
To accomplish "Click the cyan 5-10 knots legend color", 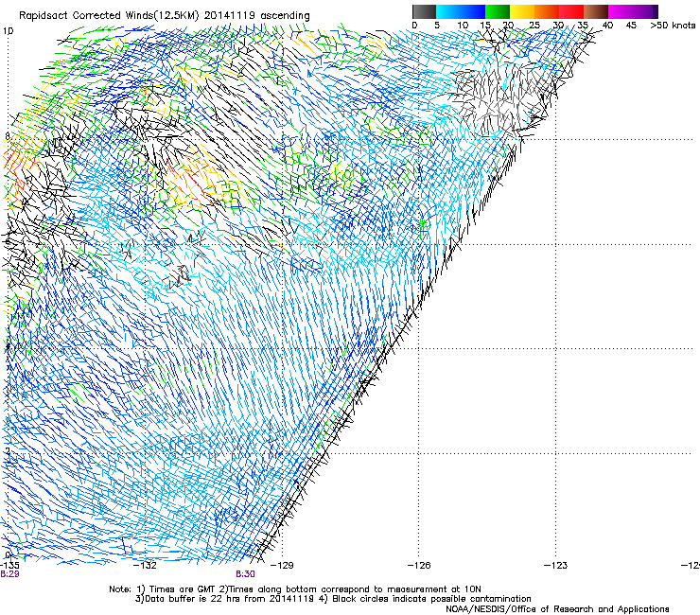I will (448, 11).
